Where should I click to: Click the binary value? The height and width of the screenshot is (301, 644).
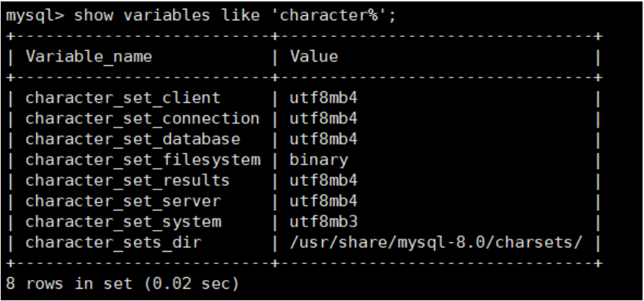pyautogui.click(x=318, y=159)
